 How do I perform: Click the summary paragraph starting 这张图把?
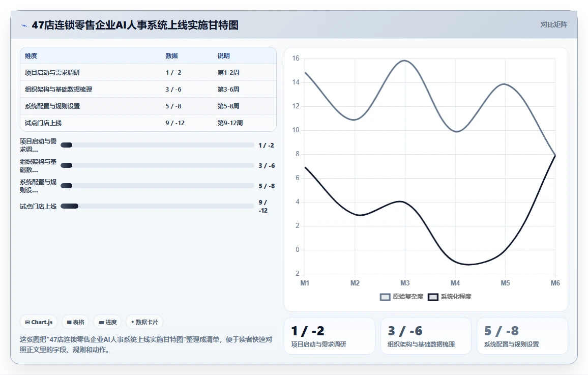(x=146, y=344)
